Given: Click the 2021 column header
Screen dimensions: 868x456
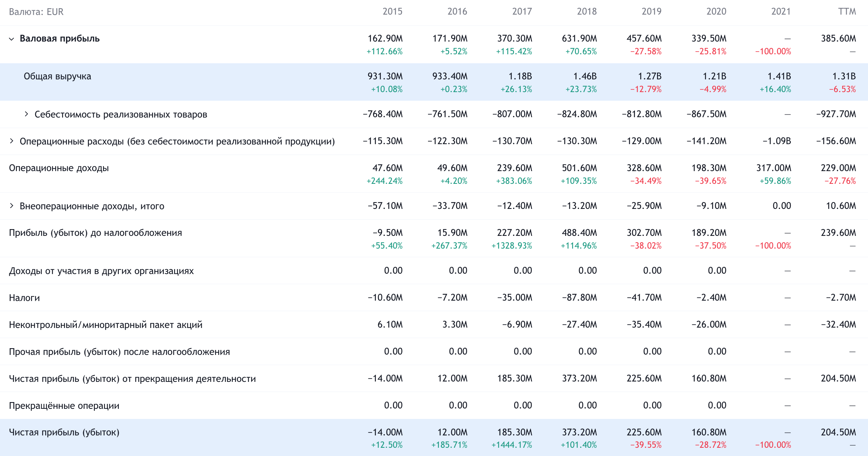Looking at the screenshot, I should pos(781,12).
